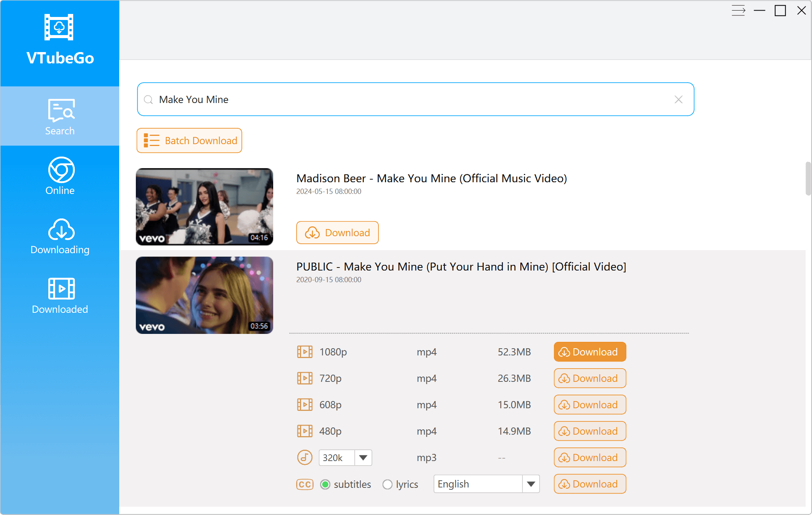Click the CC closed captions icon
812x515 pixels.
point(305,484)
